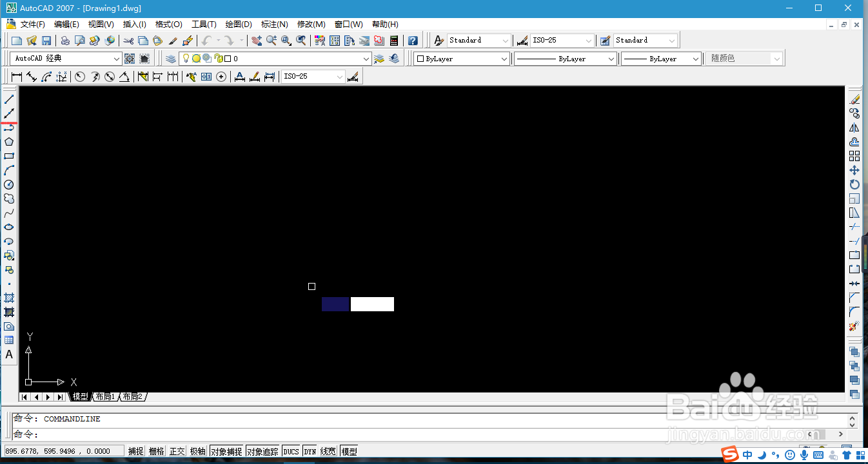Toggle 对象捕捉 object snap
The width and height of the screenshot is (868, 464).
click(x=226, y=451)
